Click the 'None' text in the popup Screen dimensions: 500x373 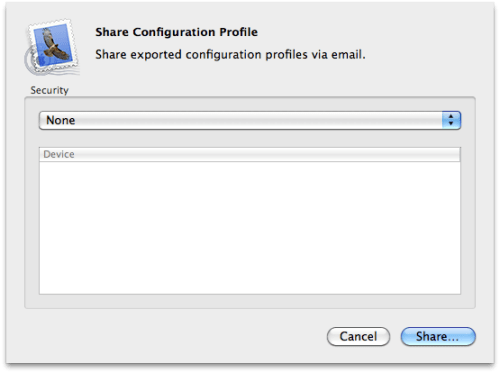pyautogui.click(x=60, y=120)
